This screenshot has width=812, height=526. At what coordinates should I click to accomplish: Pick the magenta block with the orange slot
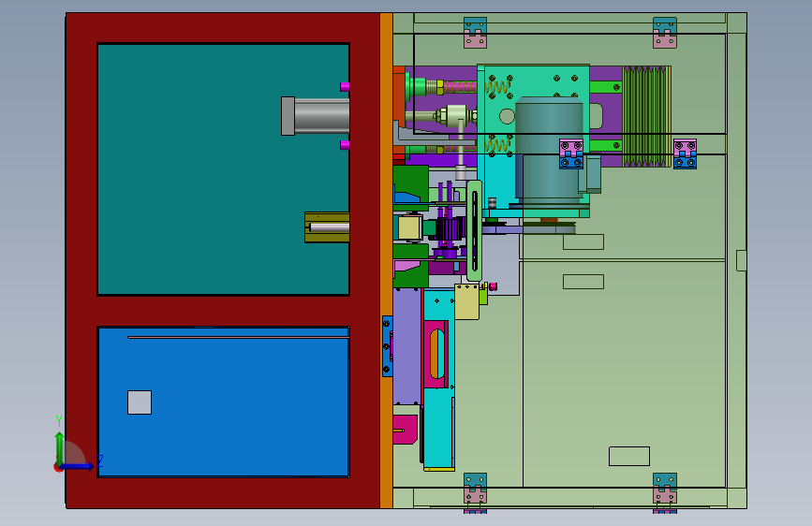(x=436, y=355)
